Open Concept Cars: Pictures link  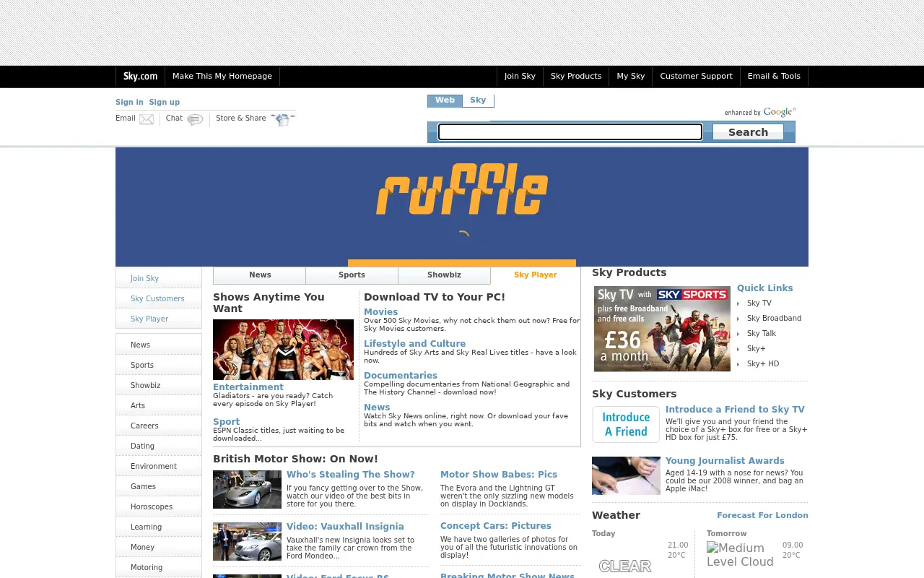point(496,526)
